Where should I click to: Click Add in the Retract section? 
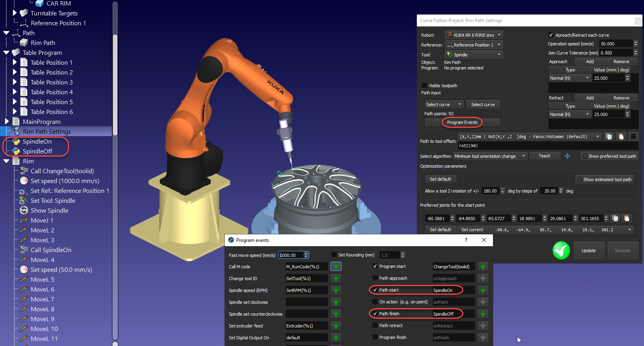pos(590,98)
